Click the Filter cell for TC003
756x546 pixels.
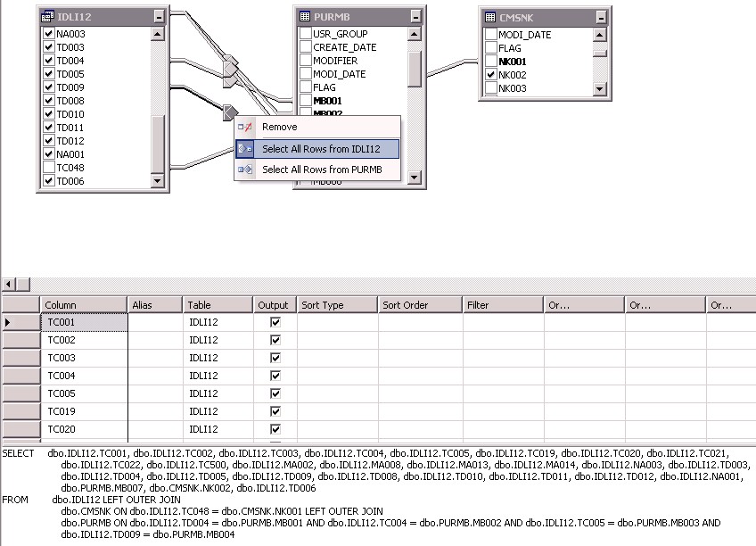(504, 358)
